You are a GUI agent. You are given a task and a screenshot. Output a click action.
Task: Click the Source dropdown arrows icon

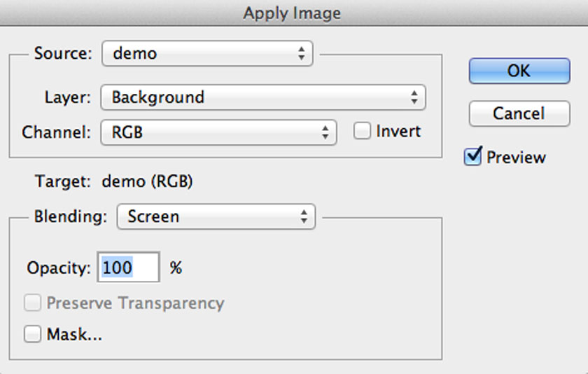coord(301,54)
